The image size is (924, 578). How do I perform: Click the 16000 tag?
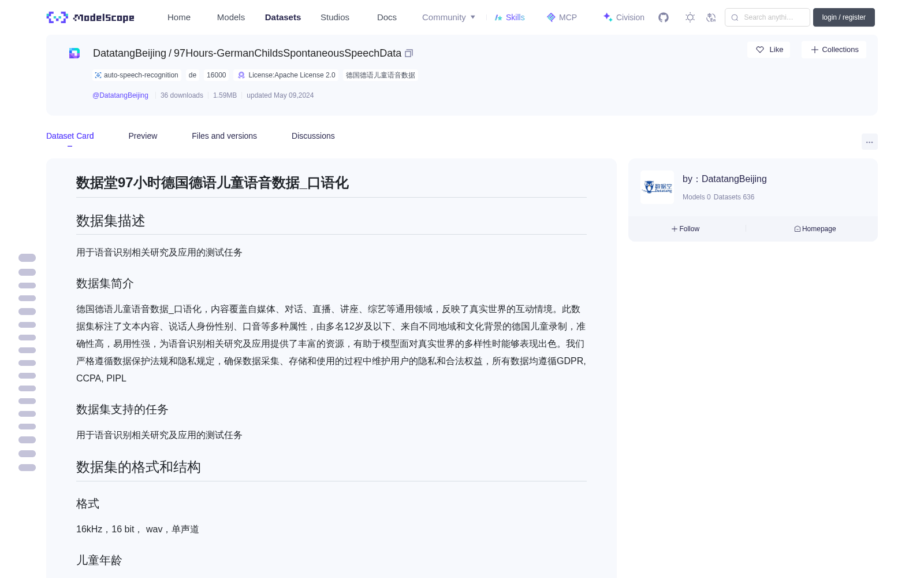[x=216, y=75]
